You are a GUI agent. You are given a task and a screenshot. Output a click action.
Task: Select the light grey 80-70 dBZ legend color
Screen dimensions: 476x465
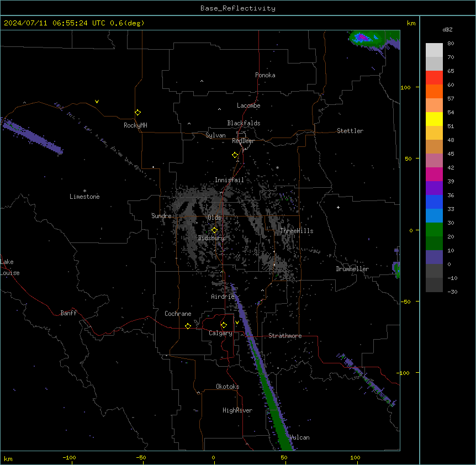tap(434, 50)
